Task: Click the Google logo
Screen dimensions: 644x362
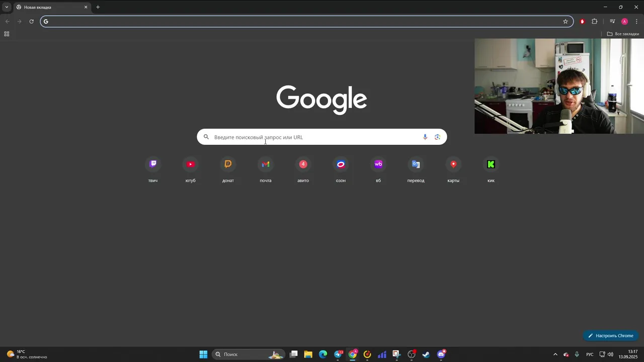Action: coord(321,100)
